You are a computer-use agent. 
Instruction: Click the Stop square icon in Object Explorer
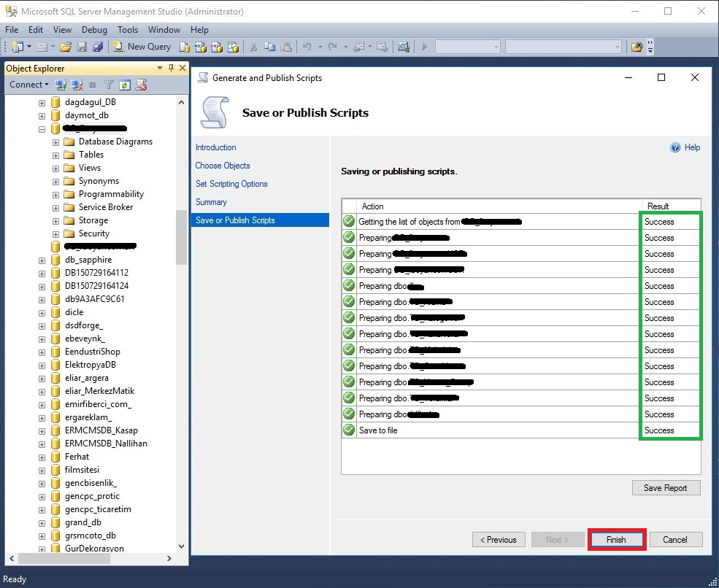93,85
